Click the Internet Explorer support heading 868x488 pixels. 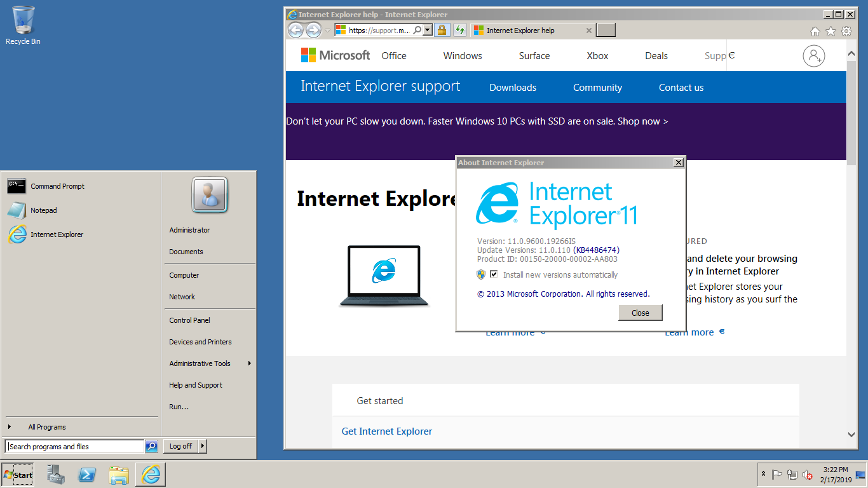(x=381, y=86)
